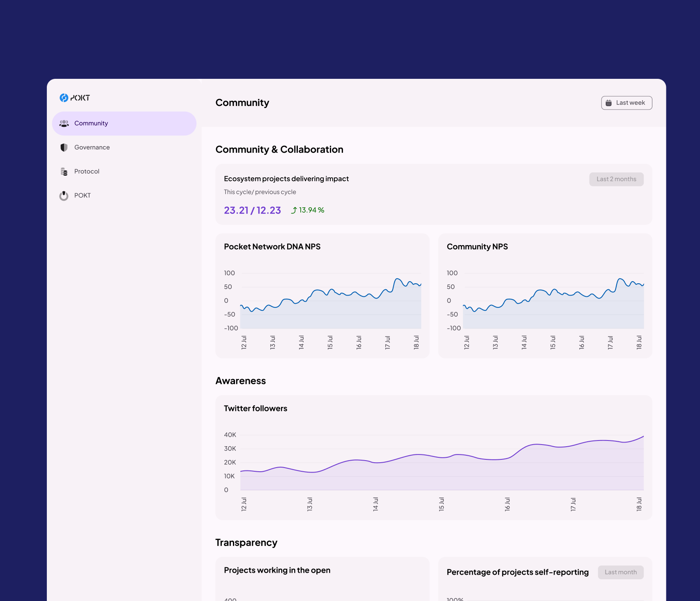Click the 10K axis label in Twitter chart
The image size is (700, 601).
(x=229, y=476)
